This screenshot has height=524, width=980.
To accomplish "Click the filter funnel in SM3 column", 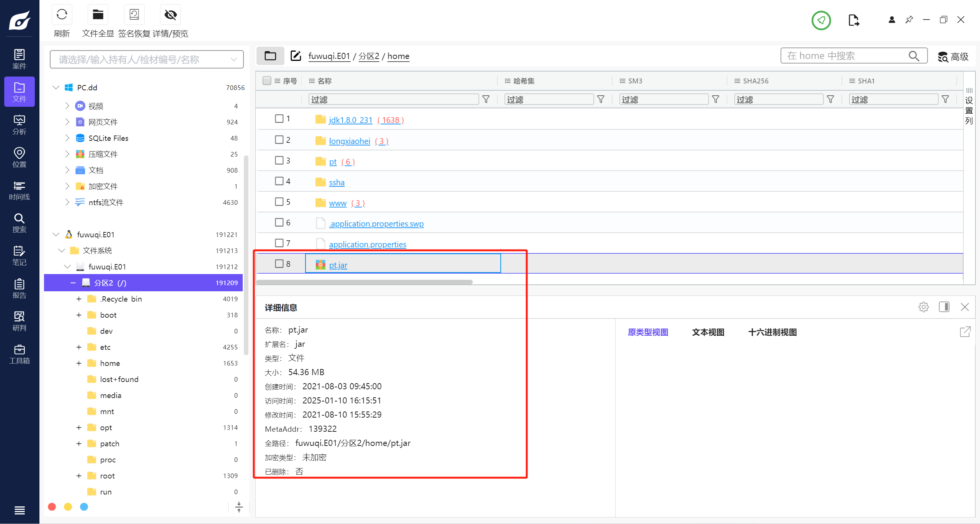I will coord(715,100).
